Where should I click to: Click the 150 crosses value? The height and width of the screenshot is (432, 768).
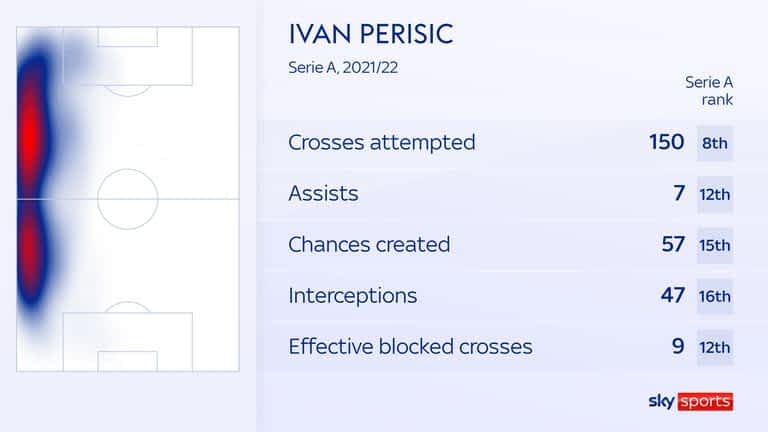(666, 142)
